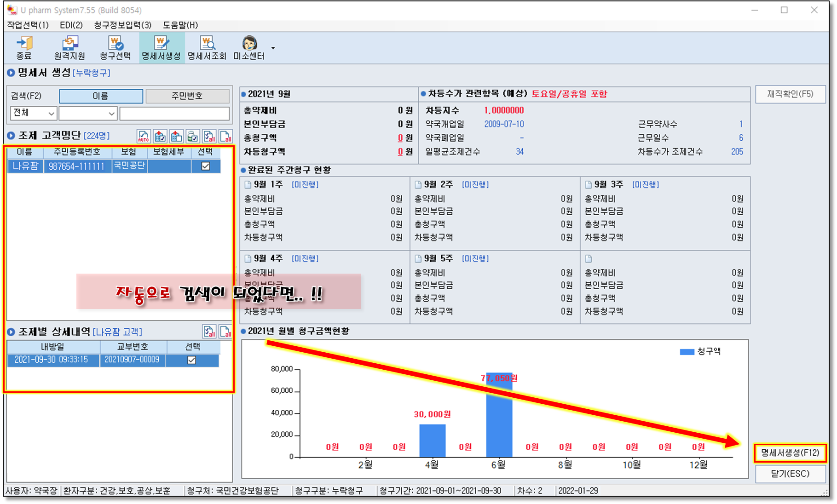
Task: Click check-all icon in 조제별 상세내역 header
Action: [209, 332]
